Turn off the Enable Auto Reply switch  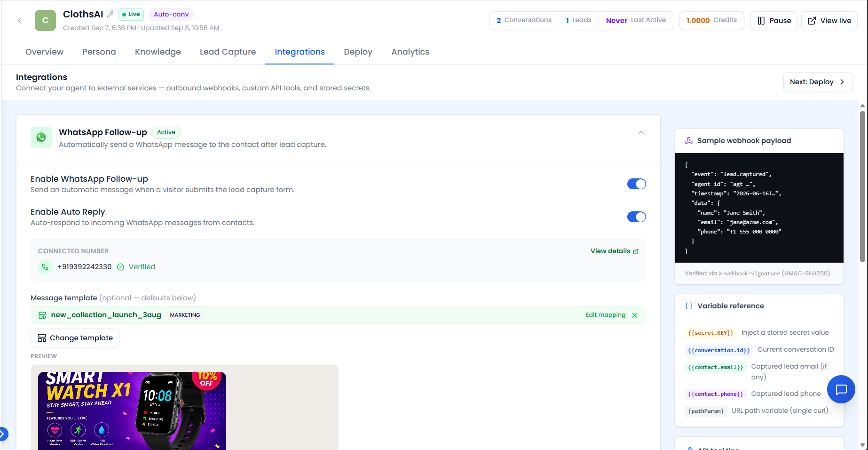click(x=637, y=217)
